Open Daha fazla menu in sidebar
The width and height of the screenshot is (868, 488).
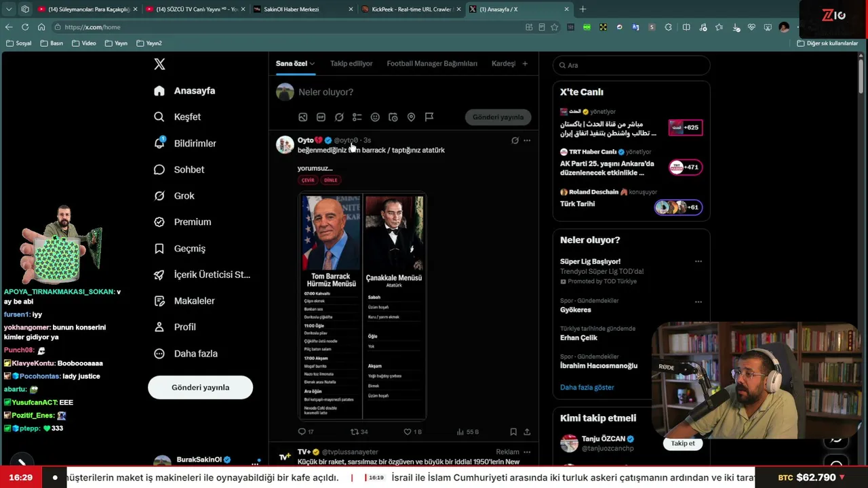[x=185, y=353]
